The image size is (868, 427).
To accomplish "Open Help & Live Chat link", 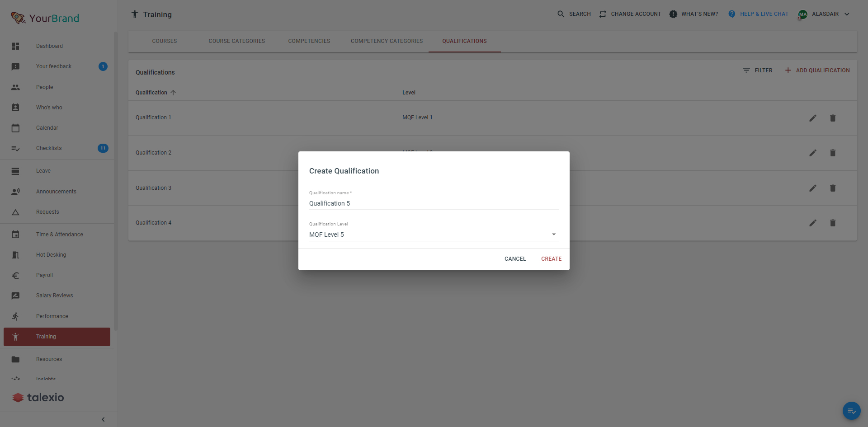I will [759, 14].
